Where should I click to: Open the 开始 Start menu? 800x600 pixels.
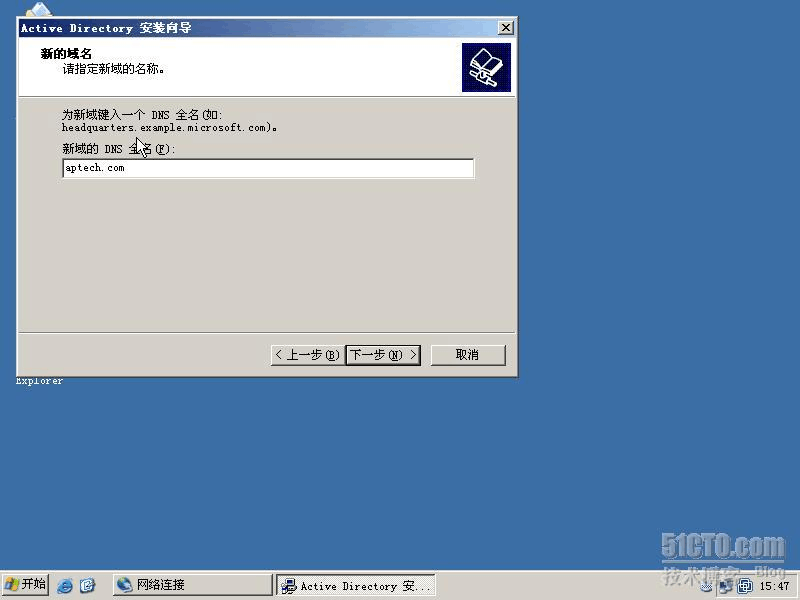(25, 585)
